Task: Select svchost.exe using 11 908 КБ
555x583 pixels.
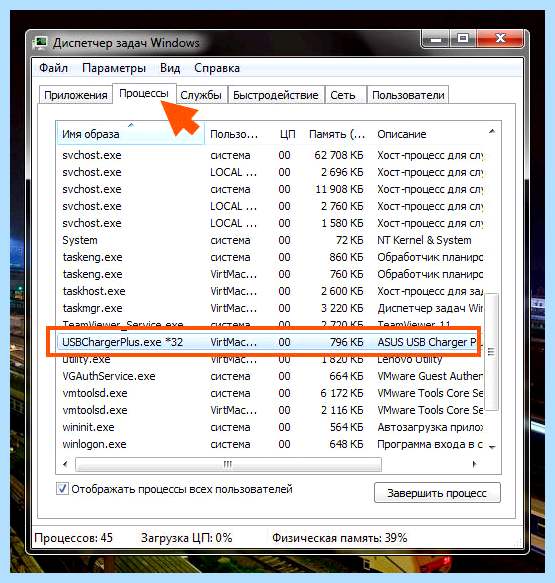Action: [x=270, y=189]
